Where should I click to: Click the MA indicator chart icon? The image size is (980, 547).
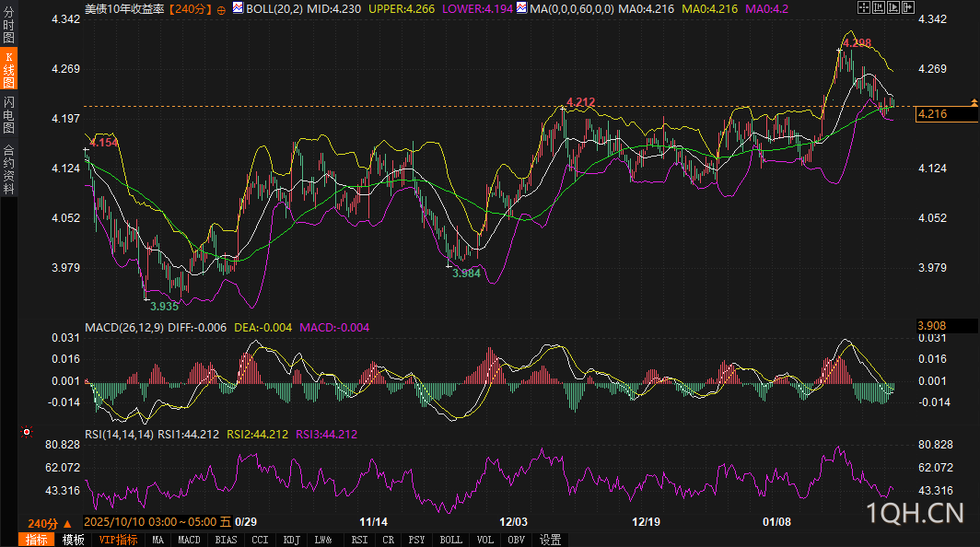click(523, 8)
